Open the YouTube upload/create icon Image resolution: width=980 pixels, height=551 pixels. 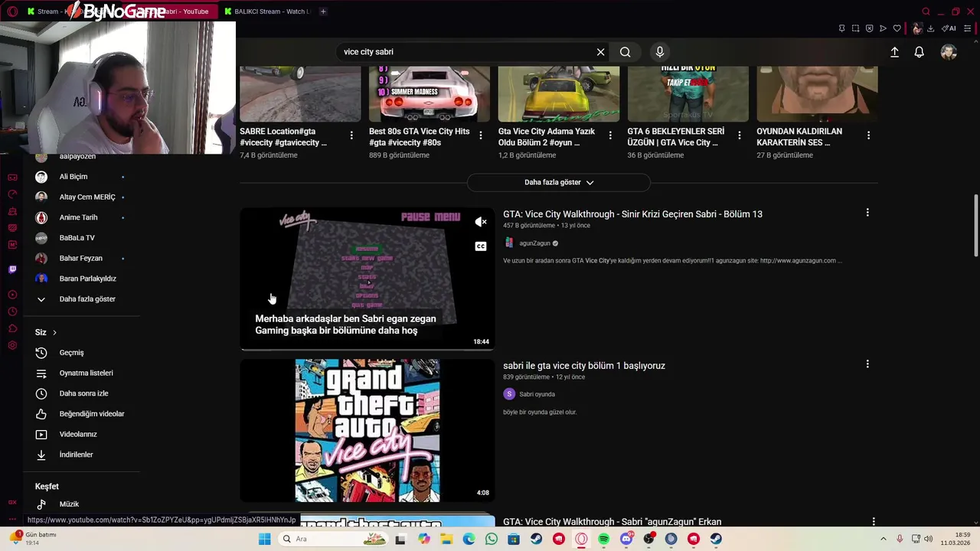(x=894, y=52)
